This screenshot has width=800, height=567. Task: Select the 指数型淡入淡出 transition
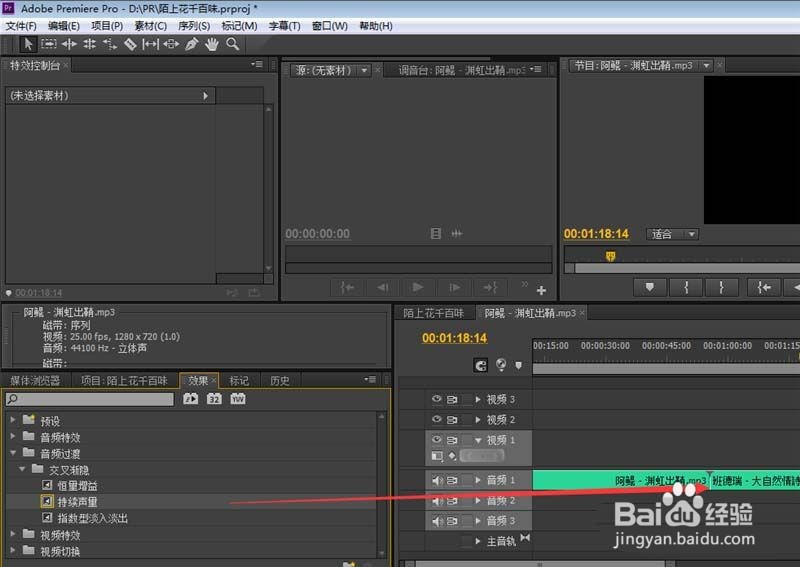coord(92,519)
